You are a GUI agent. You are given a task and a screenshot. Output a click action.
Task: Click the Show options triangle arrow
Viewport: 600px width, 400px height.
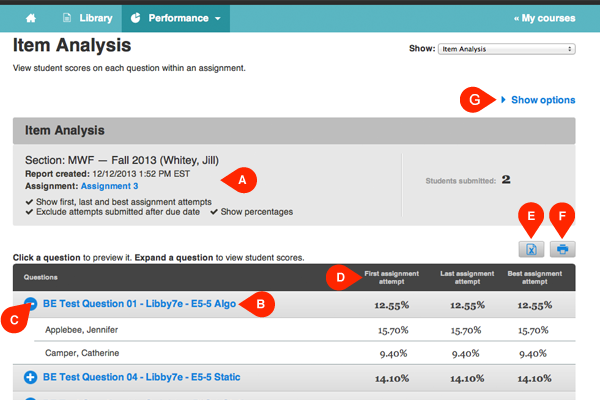pyautogui.click(x=504, y=100)
